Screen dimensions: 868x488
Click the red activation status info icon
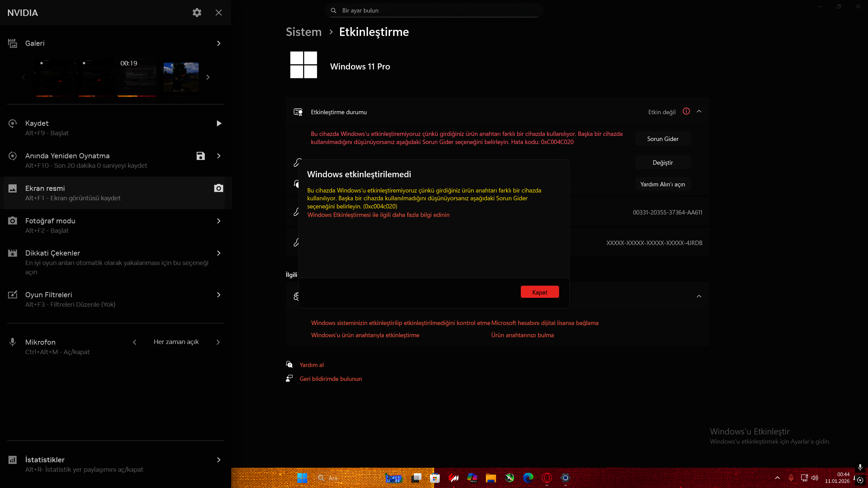686,111
